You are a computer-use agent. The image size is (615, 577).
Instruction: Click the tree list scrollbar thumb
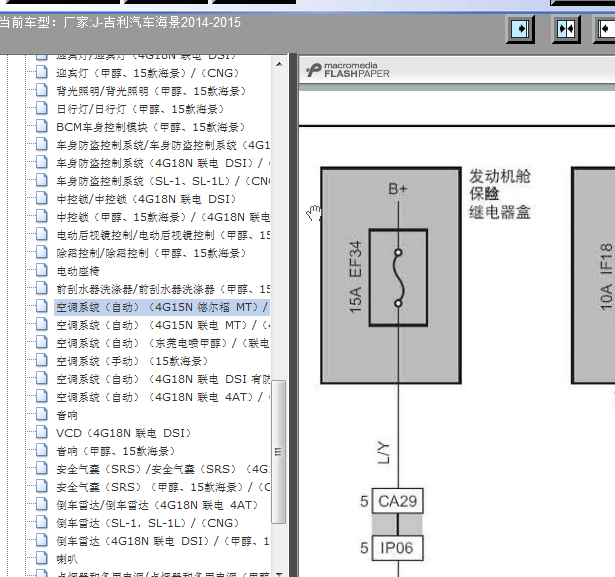pyautogui.click(x=279, y=451)
